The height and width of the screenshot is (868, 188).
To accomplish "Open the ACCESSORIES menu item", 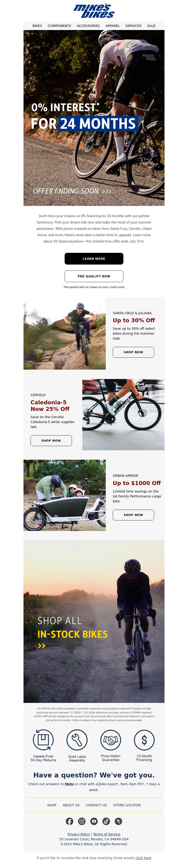I will coord(88,26).
